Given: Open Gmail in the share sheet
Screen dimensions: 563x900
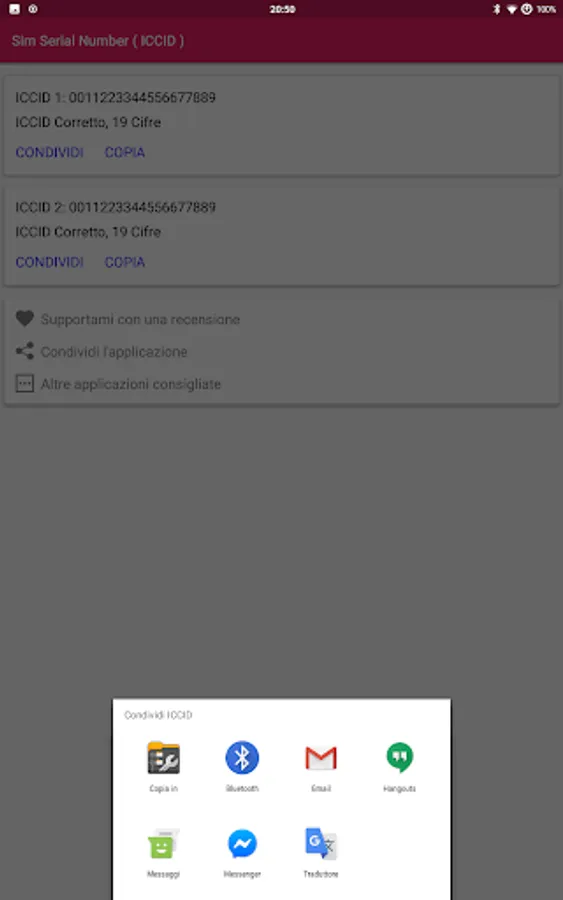Looking at the screenshot, I should (320, 758).
